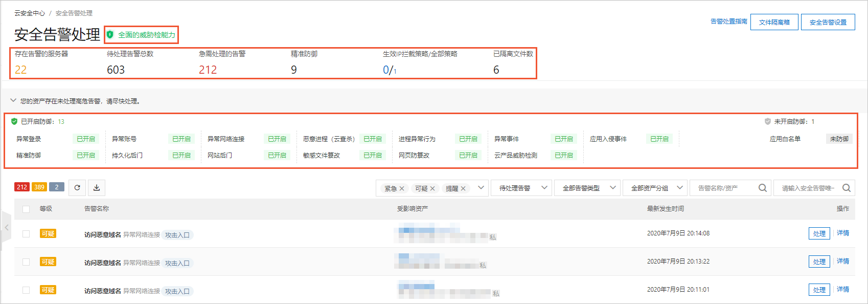Open 详情 for the 20:13:22 alert
This screenshot has width=868, height=304.
pos(843,261)
